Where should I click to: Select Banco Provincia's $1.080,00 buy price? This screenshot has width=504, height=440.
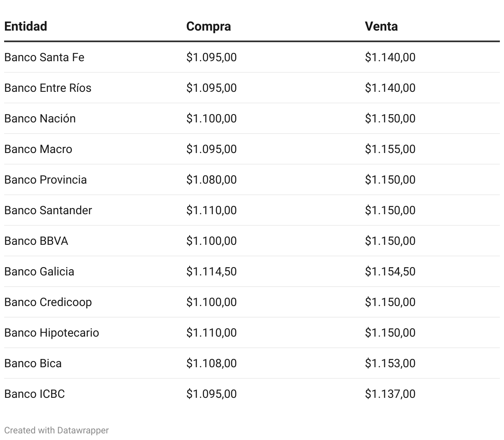pos(212,179)
